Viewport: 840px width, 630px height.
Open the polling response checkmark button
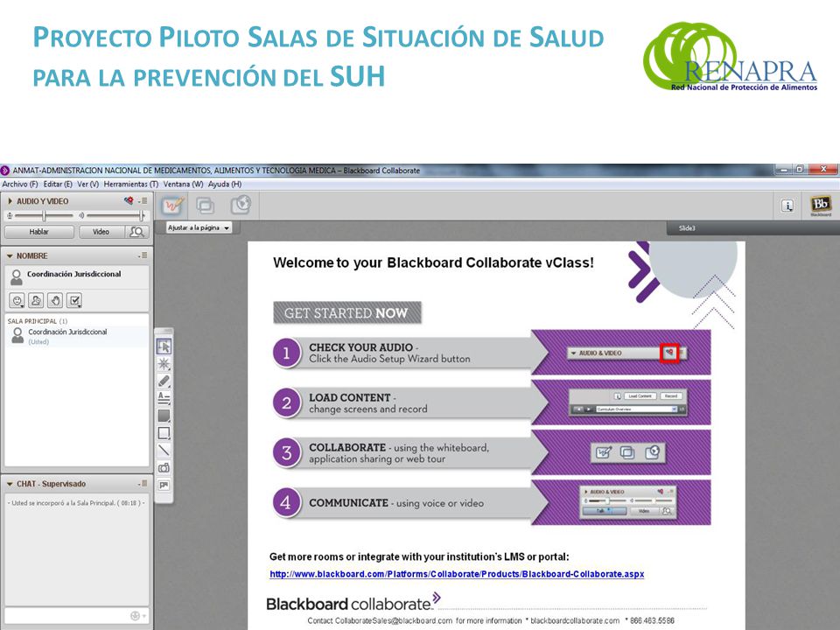point(74,300)
